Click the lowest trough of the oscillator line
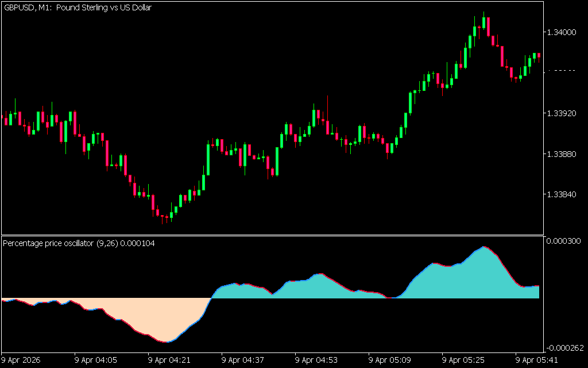Screen dimensions: 588x368 pos(167,342)
